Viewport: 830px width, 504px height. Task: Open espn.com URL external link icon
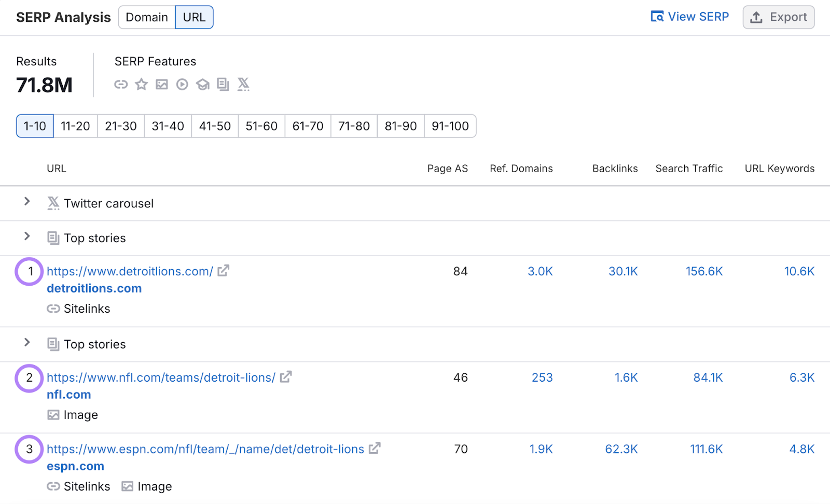click(375, 448)
